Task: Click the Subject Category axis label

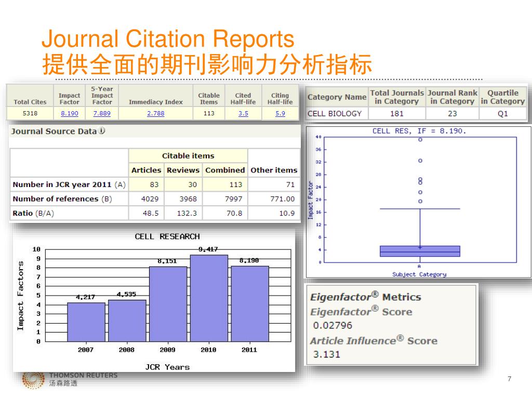Action: click(419, 274)
